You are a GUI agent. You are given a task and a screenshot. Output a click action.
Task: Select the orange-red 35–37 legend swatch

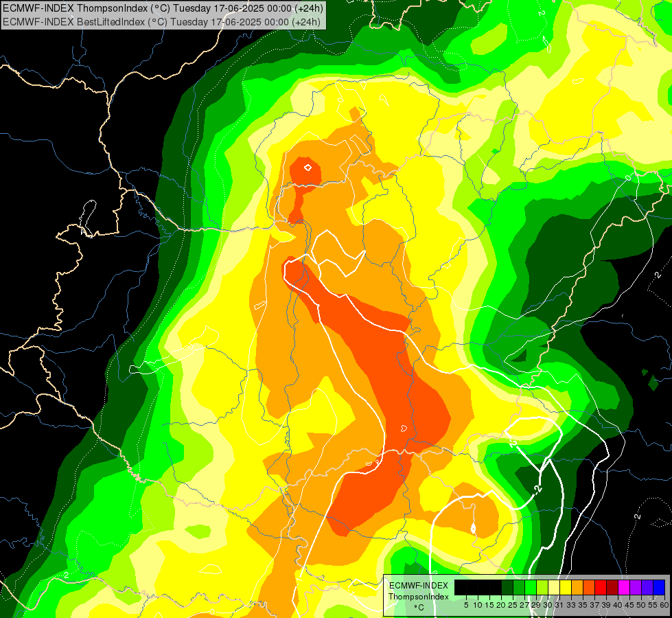click(589, 587)
